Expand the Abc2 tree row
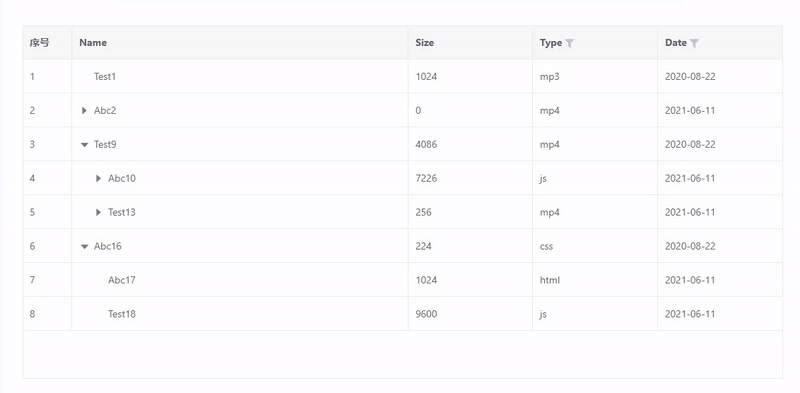This screenshot has height=393, width=800. tap(84, 110)
